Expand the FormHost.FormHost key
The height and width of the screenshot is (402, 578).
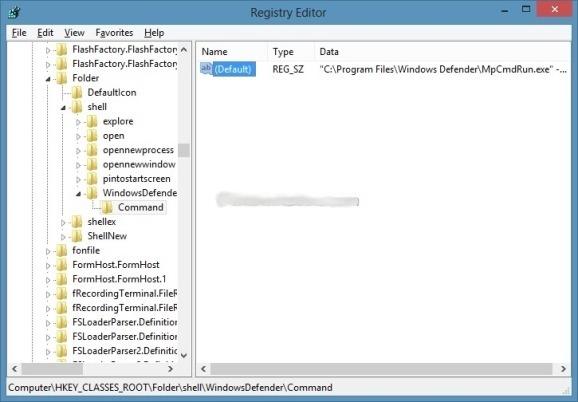[48, 265]
